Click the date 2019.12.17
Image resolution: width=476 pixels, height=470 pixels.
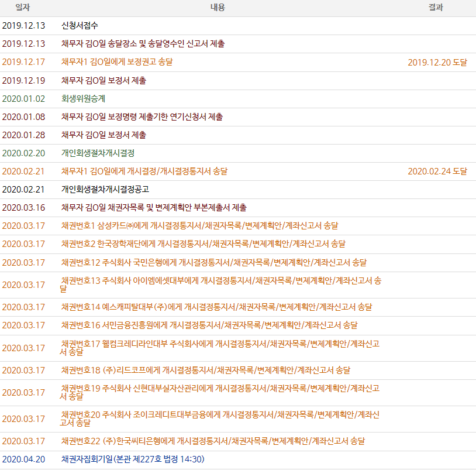pos(23,62)
